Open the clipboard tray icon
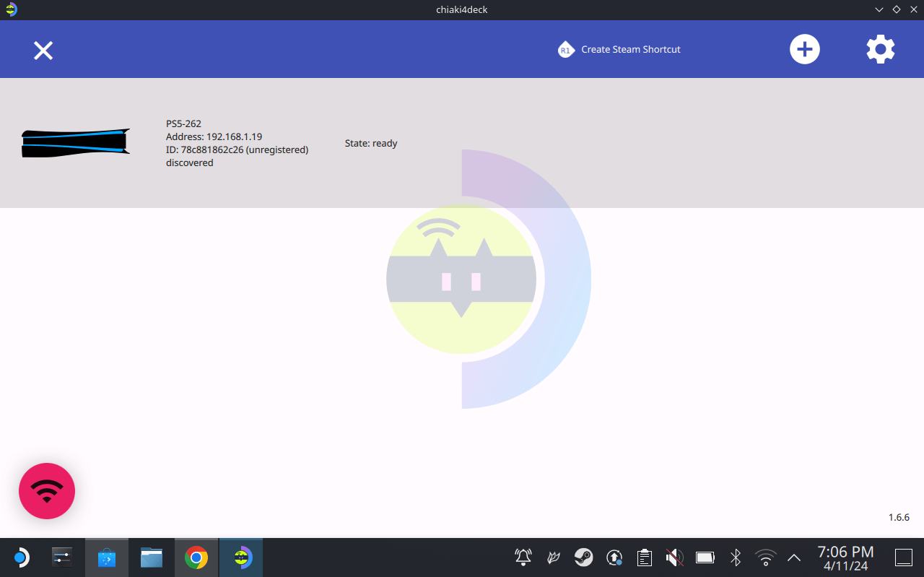This screenshot has width=924, height=577. click(645, 558)
